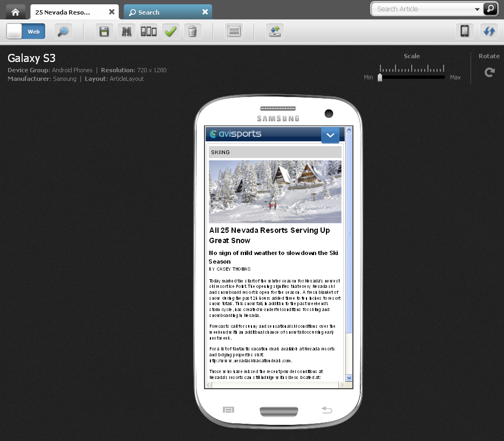The width and height of the screenshot is (504, 441).
Task: Click the paragraph starting Forecasts call
Action: pos(273,332)
